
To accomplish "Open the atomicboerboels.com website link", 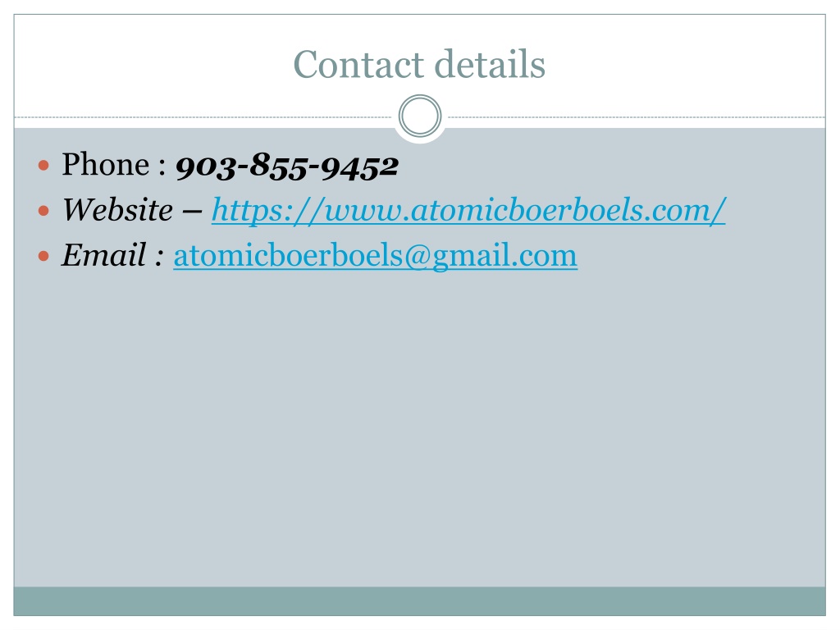I will point(468,210).
